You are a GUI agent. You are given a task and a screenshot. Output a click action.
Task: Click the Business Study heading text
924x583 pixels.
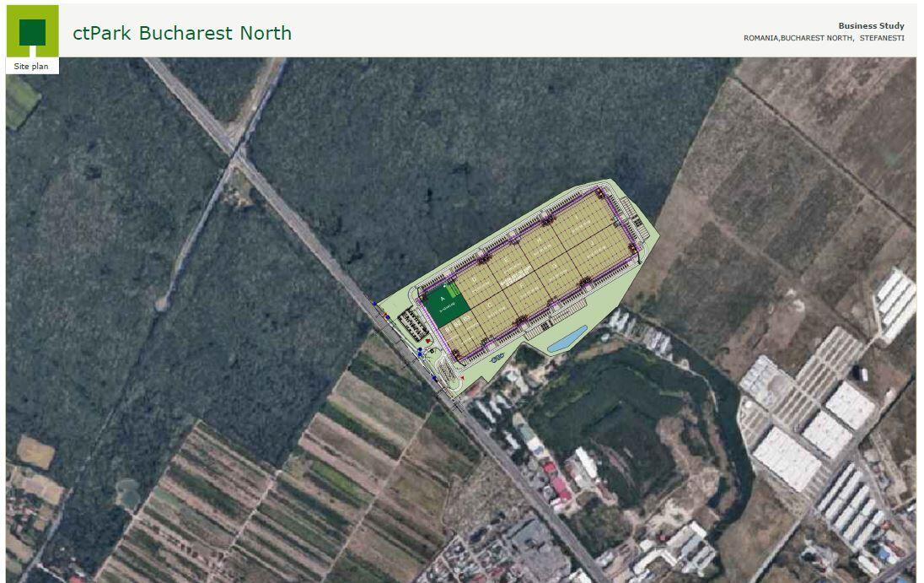(871, 26)
